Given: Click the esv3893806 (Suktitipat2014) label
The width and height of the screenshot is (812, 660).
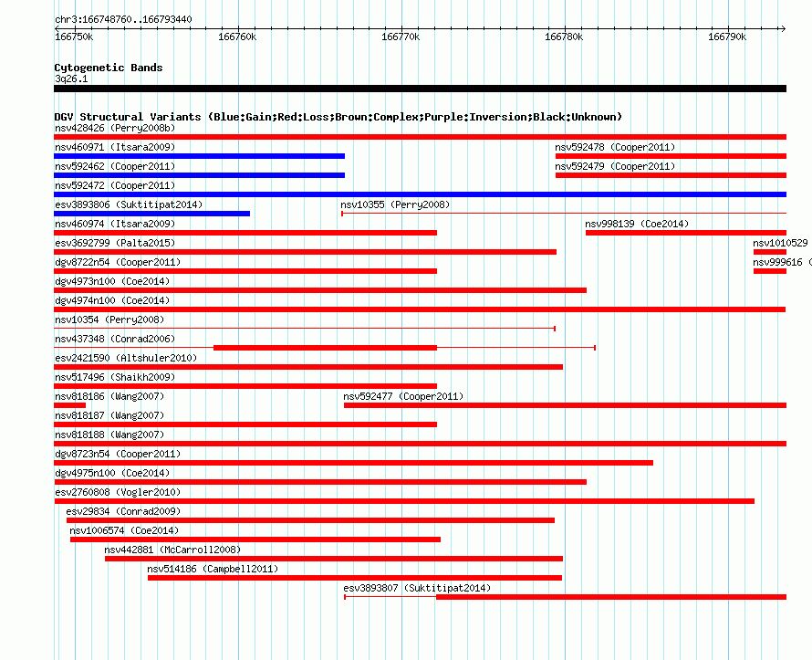Looking at the screenshot, I should tap(129, 204).
